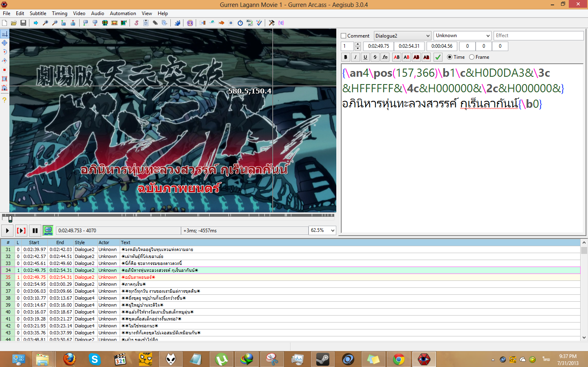Screen dimensions: 588x367
Task: Open visual typesetting help question mark
Action: 4,100
